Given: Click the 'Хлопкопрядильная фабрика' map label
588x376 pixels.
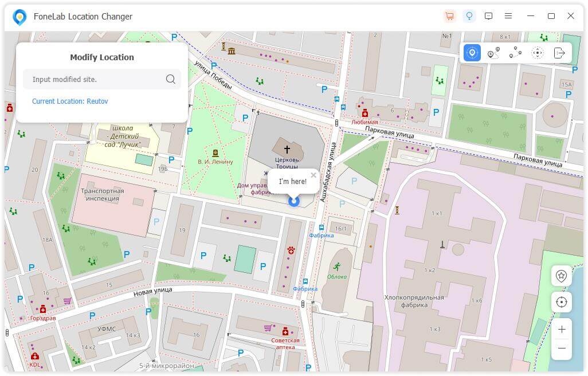Looking at the screenshot, I should click(x=414, y=301).
